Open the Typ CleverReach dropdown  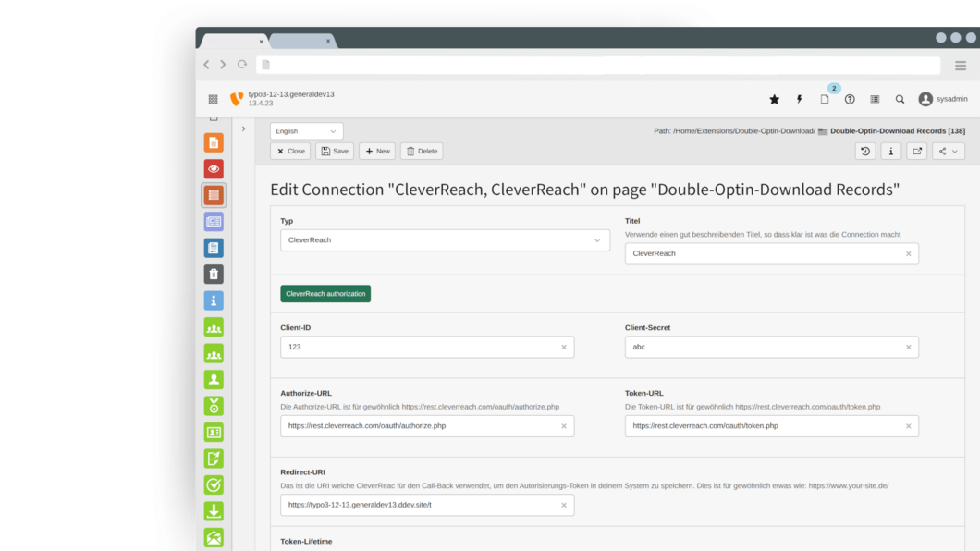coord(445,240)
